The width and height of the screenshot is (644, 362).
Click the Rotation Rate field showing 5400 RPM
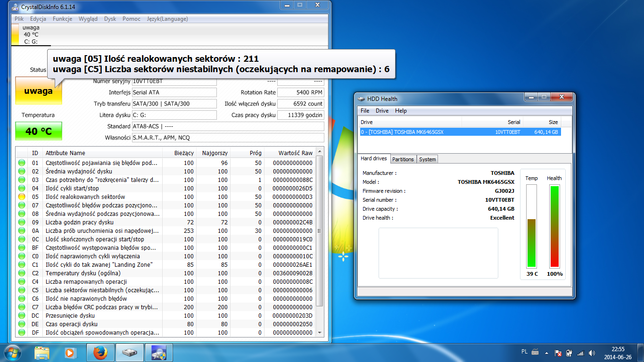tap(301, 92)
